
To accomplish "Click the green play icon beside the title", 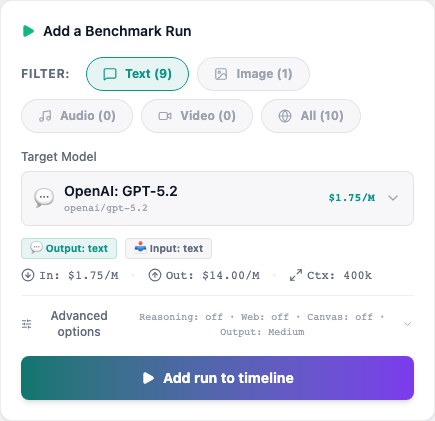I will click(x=29, y=31).
